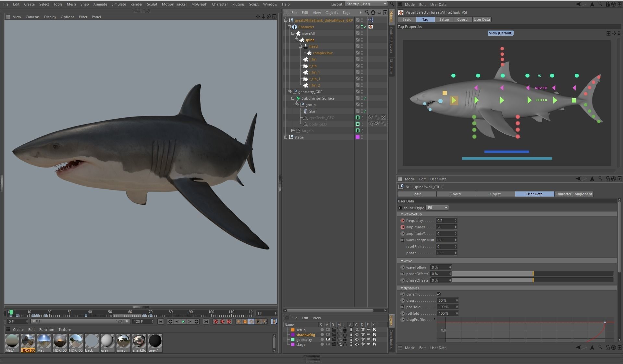Open the Sculpt menu

pos(152,4)
